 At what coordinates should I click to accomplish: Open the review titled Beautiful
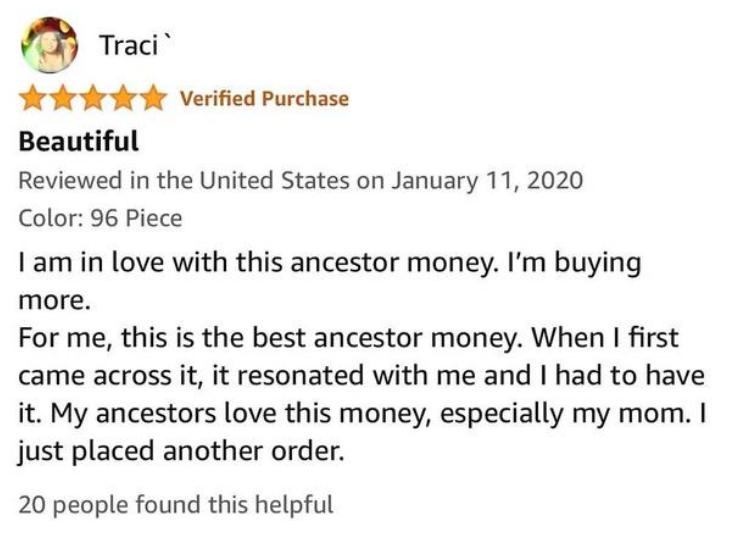coord(79,141)
